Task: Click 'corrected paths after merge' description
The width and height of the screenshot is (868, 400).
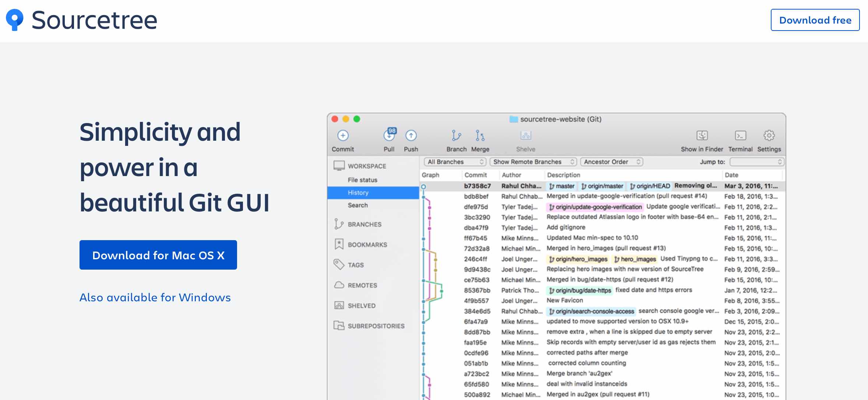Action: (x=587, y=353)
